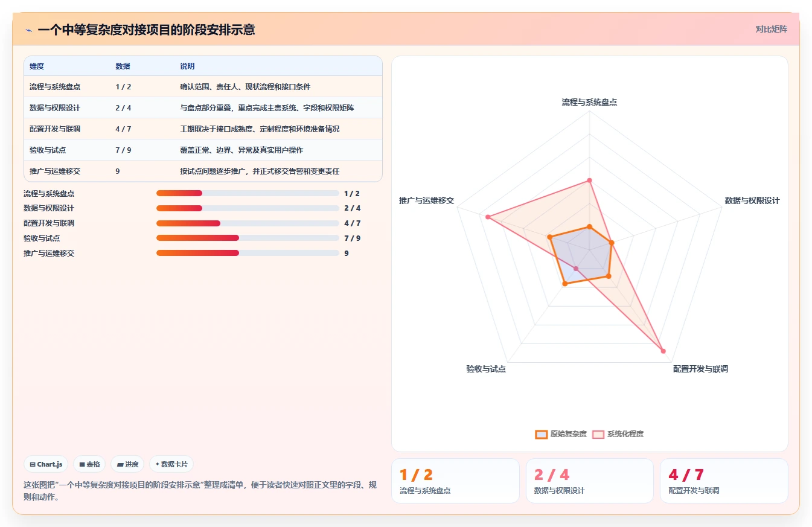Image resolution: width=812 pixels, height=527 pixels.
Task: Click the 4 / 7 value in the table
Action: pyautogui.click(x=123, y=129)
